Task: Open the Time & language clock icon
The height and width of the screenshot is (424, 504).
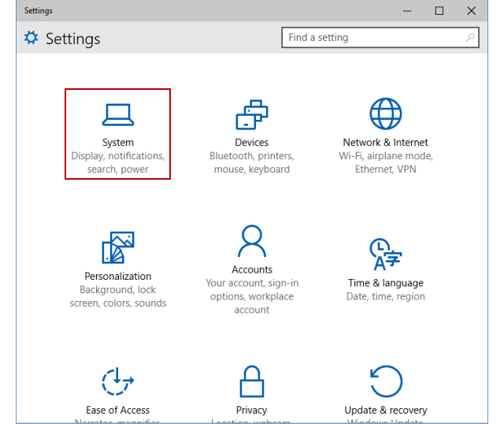Action: (x=385, y=254)
